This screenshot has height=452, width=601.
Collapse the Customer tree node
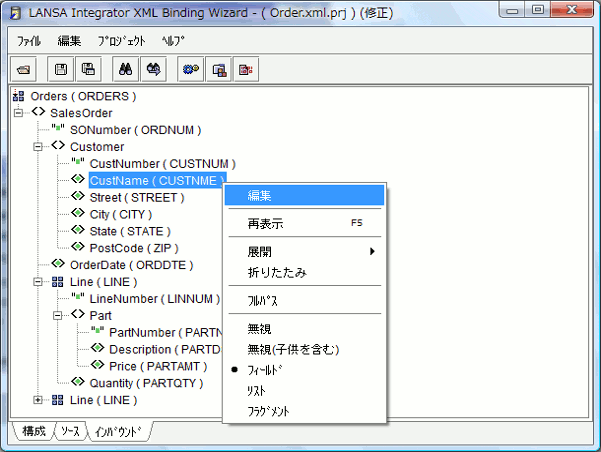[x=38, y=146]
